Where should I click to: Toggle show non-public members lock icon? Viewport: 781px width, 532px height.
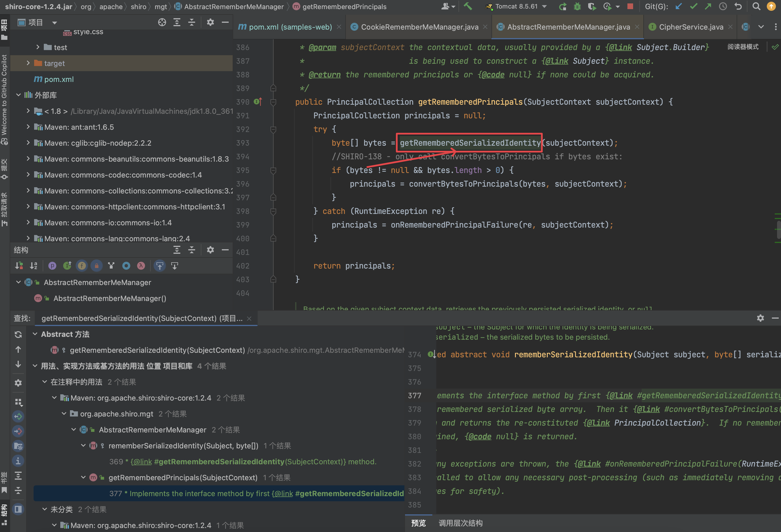(96, 266)
